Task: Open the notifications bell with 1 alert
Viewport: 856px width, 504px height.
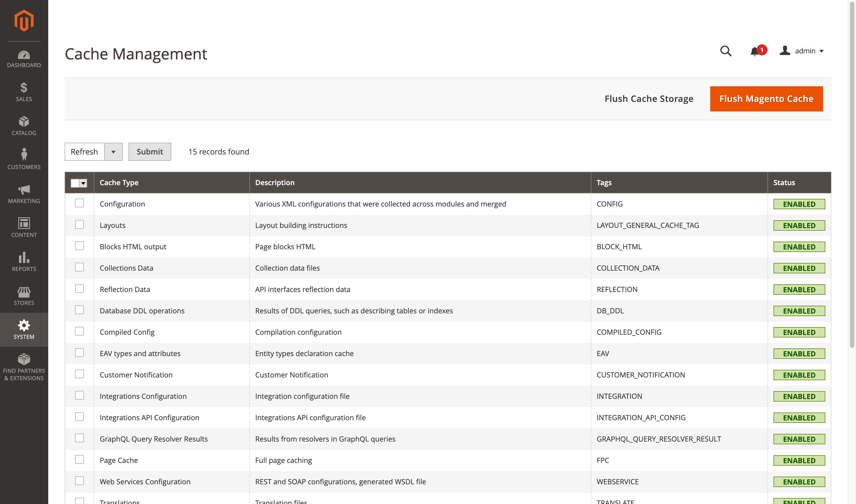Action: click(x=755, y=51)
